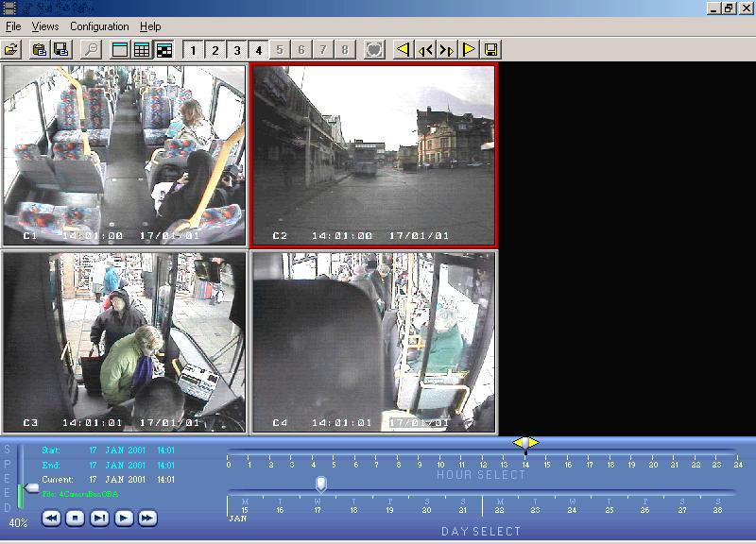The width and height of the screenshot is (756, 544).
Task: Click the save disk icon in toolbar
Action: [x=60, y=49]
